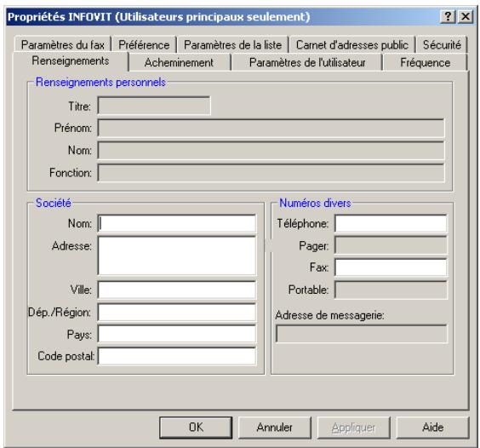Click the Appliquer button
Screen dimensions: 480x448
[353, 428]
